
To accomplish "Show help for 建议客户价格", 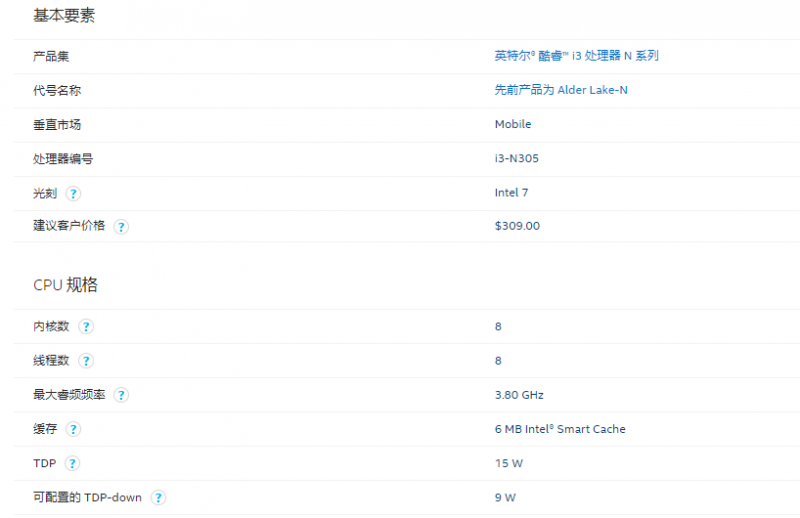I will (121, 227).
